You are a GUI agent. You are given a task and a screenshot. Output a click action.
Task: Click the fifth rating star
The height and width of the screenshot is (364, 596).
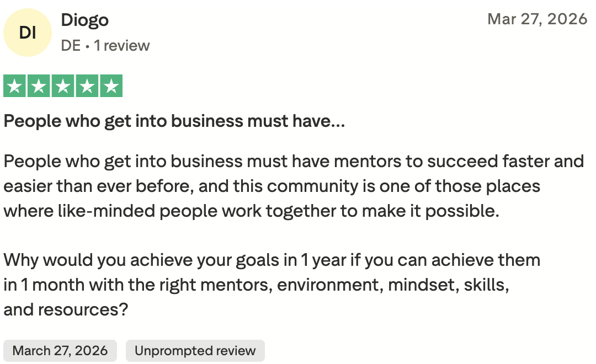111,86
